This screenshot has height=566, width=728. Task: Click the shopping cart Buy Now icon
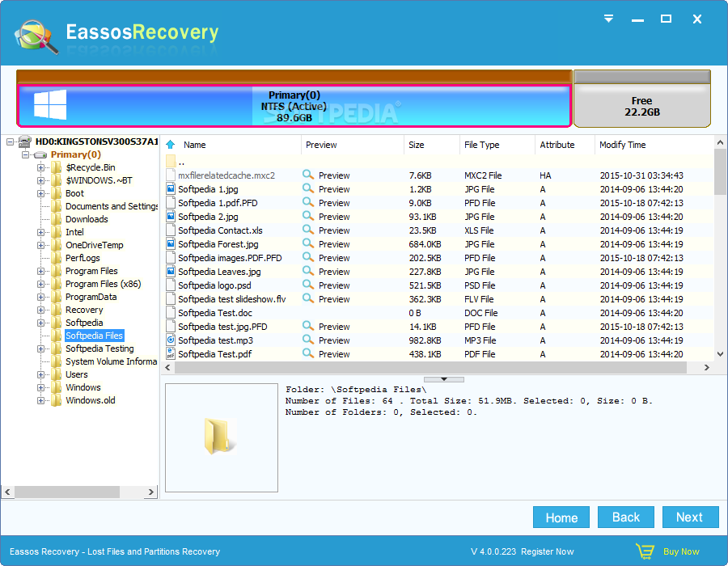pos(645,551)
